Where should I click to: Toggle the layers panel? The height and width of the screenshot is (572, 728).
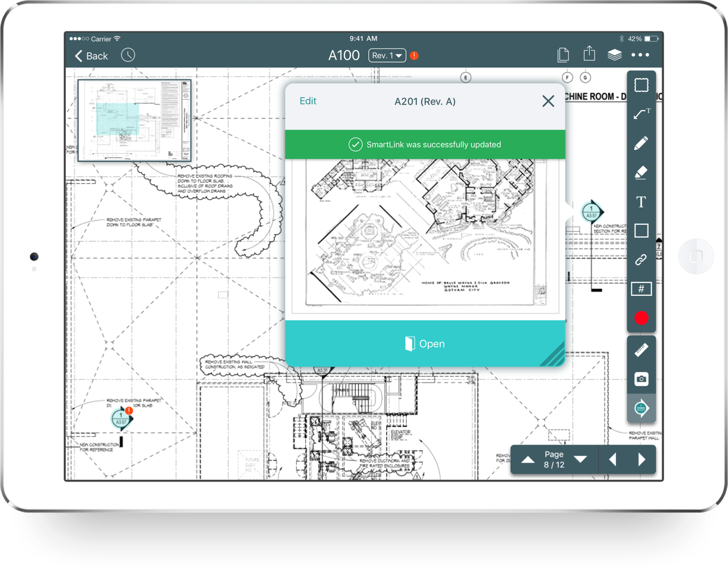point(615,55)
